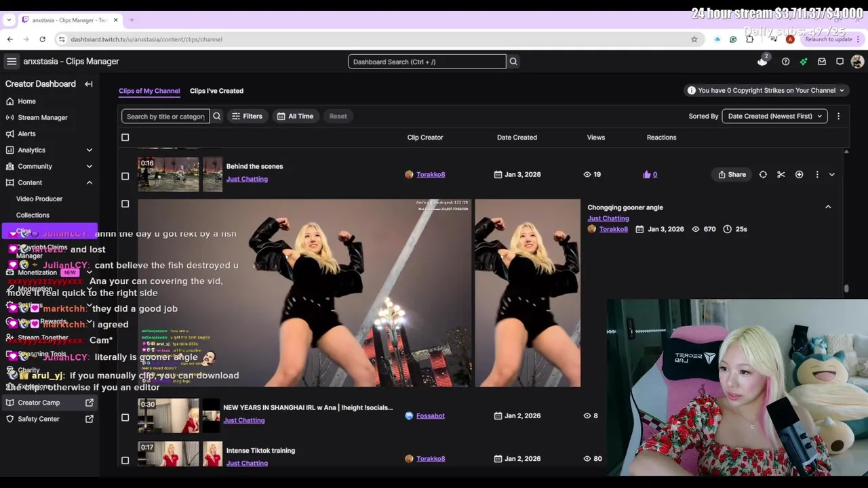The width and height of the screenshot is (868, 488).
Task: Open more options for Behind the scenes clip
Action: coord(817,175)
